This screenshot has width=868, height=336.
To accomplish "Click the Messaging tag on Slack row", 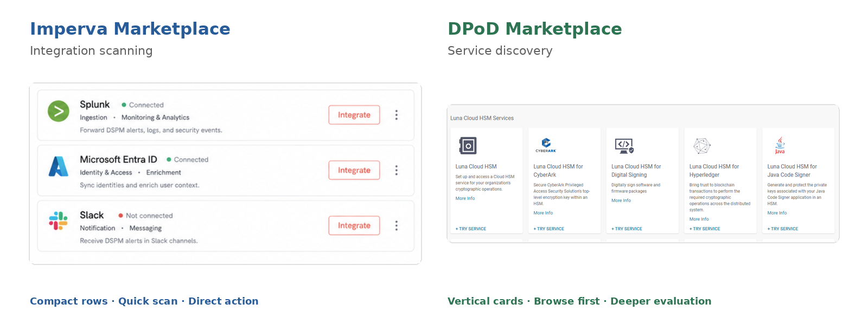I will click(x=145, y=228).
